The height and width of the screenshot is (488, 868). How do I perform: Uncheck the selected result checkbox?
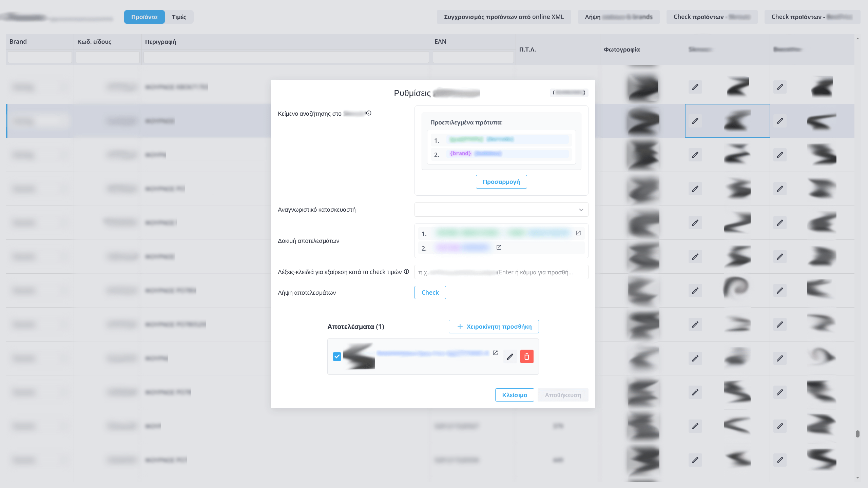click(x=336, y=356)
